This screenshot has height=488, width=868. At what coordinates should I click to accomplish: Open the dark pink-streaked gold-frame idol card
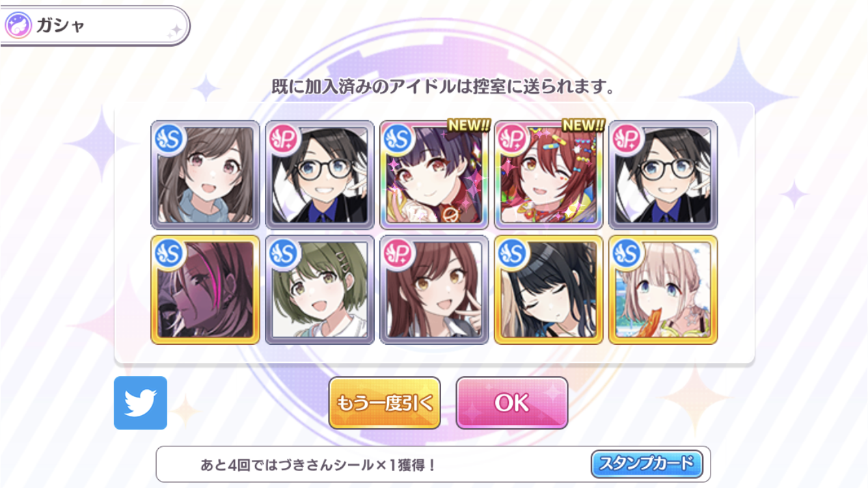point(205,290)
